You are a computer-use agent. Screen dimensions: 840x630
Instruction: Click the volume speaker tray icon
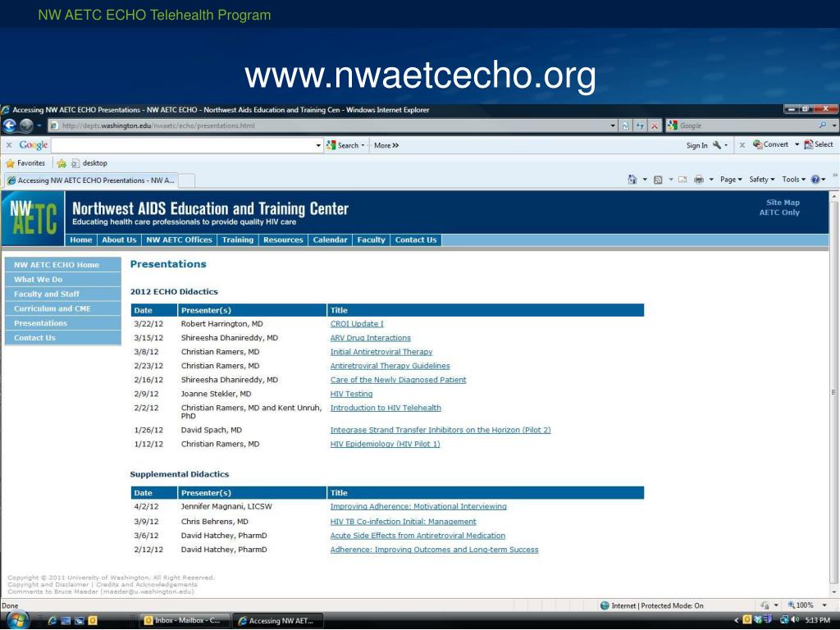point(795,620)
